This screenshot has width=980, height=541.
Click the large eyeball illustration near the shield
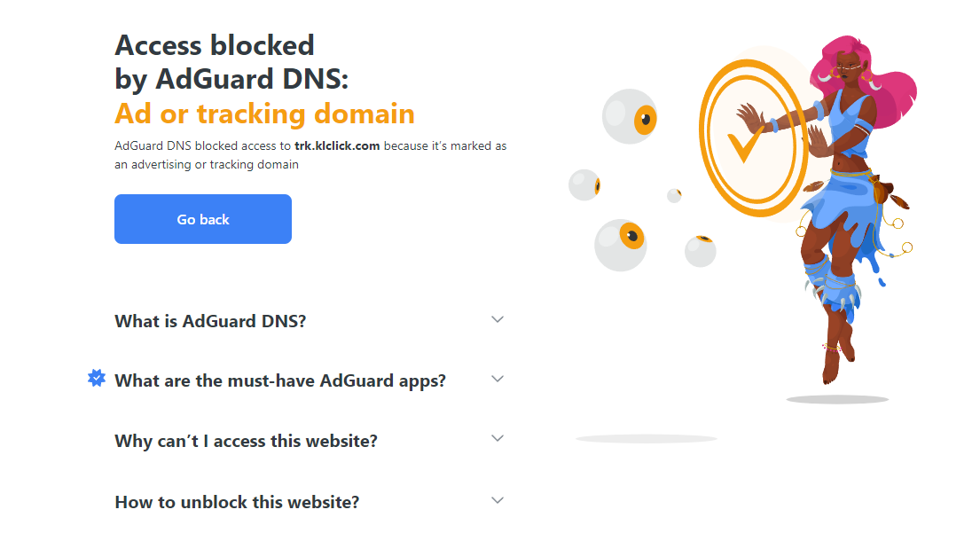pos(631,115)
